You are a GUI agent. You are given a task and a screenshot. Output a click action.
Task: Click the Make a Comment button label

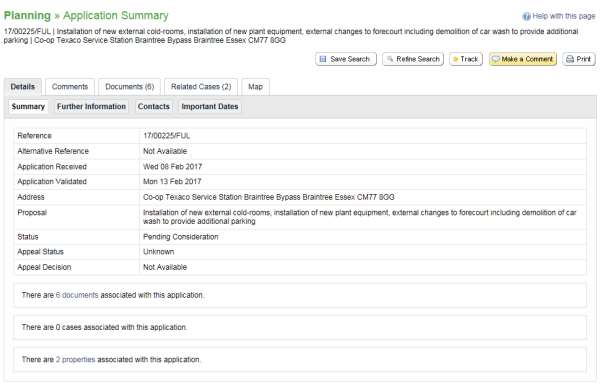coord(527,59)
